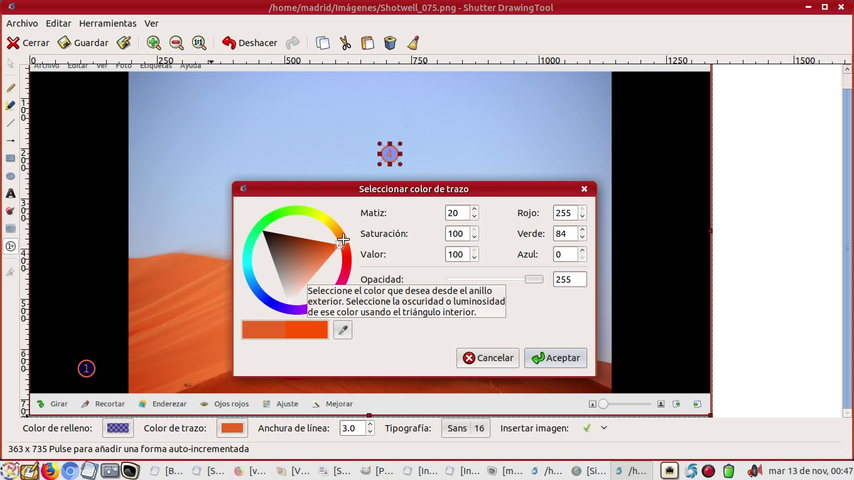
Task: Click the delete trash bin icon
Action: tap(390, 43)
